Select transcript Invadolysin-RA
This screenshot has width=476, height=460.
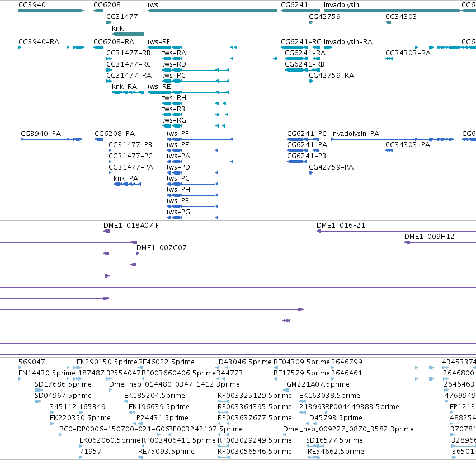click(348, 42)
